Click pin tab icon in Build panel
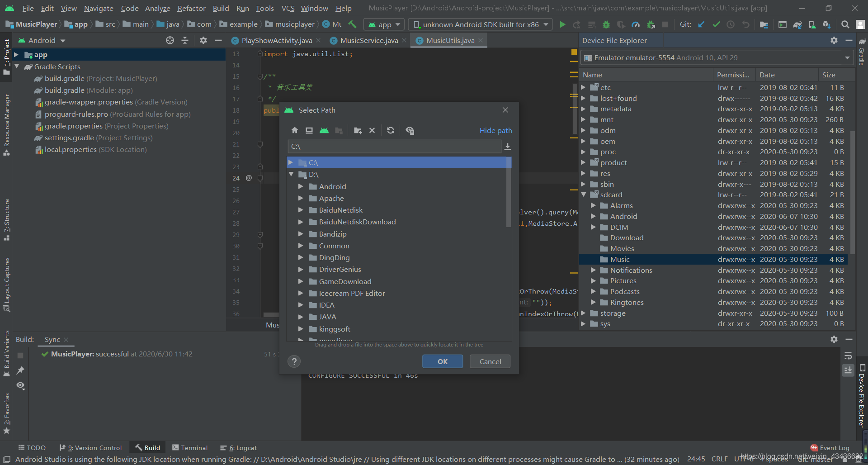The width and height of the screenshot is (868, 465). (20, 370)
